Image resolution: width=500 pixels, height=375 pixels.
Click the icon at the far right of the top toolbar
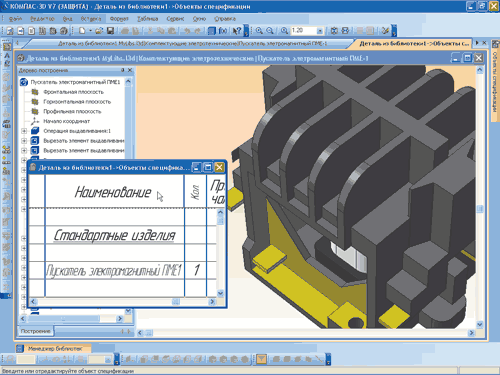(386, 31)
